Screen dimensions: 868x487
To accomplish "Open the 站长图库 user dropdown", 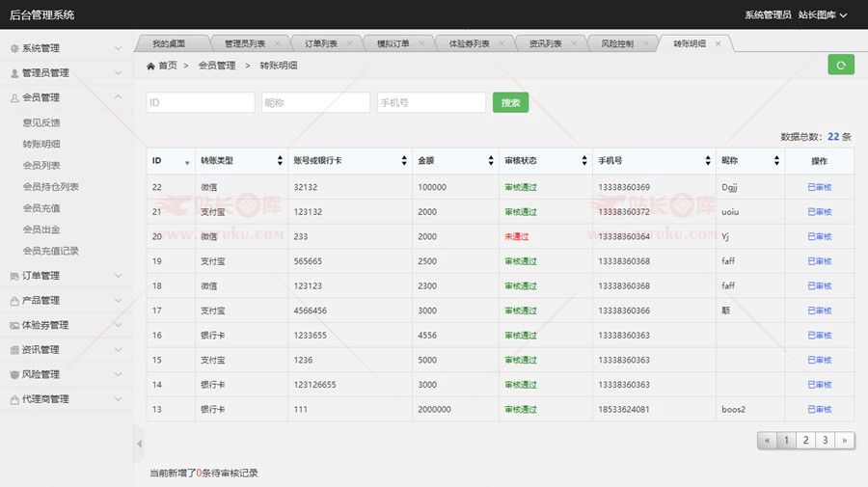I will 823,14.
